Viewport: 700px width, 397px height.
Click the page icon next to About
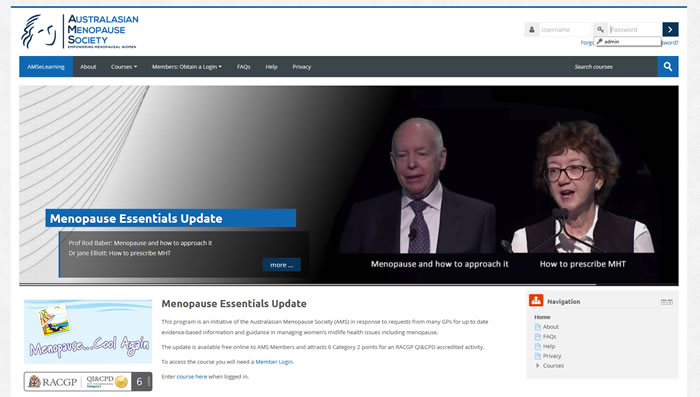(538, 327)
